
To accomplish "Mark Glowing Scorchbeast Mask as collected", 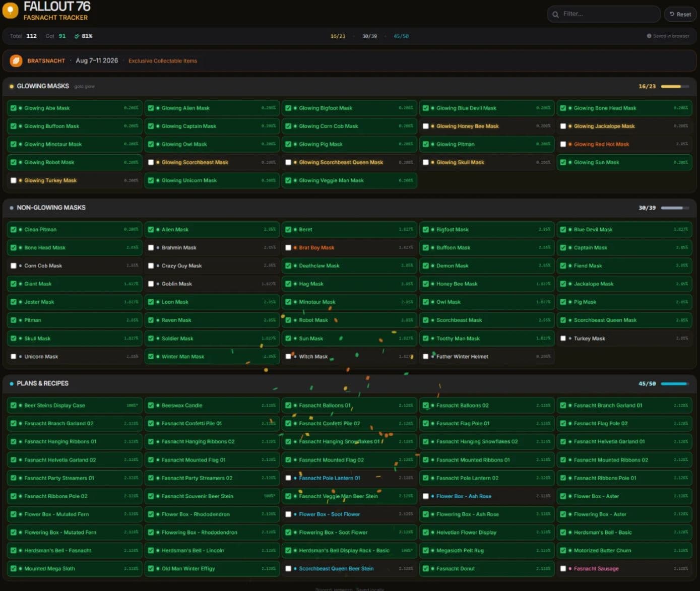I will [x=151, y=163].
